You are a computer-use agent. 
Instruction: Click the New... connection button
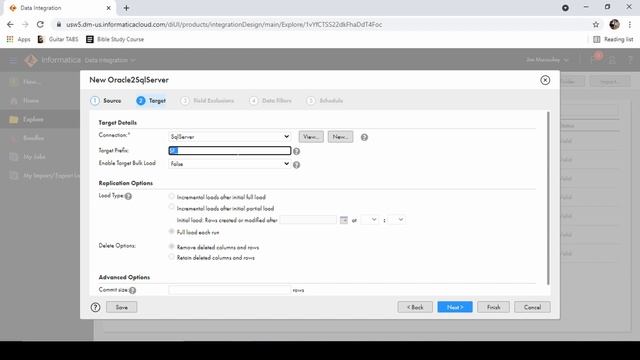pos(340,137)
